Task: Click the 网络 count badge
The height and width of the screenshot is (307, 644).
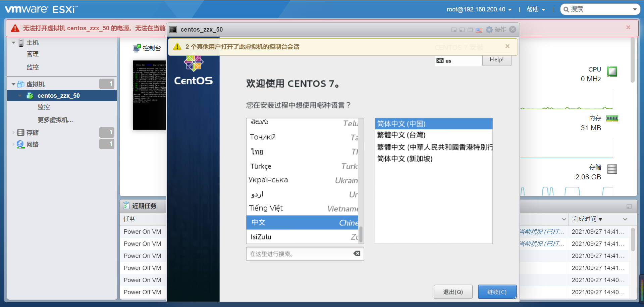Action: pos(107,144)
